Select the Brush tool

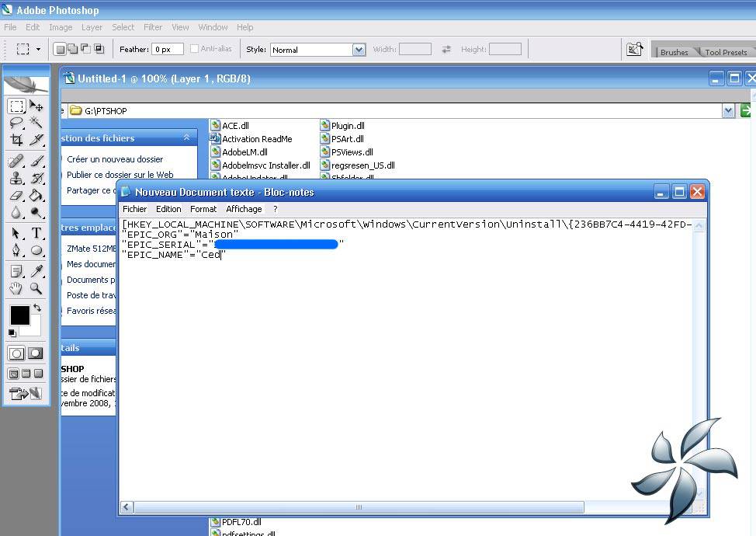pyautogui.click(x=36, y=161)
